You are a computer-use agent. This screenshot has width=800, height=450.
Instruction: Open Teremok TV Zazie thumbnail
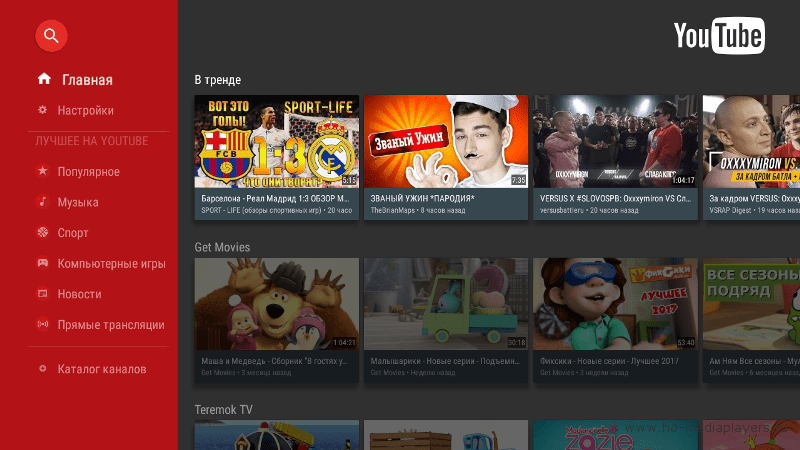(x=615, y=435)
